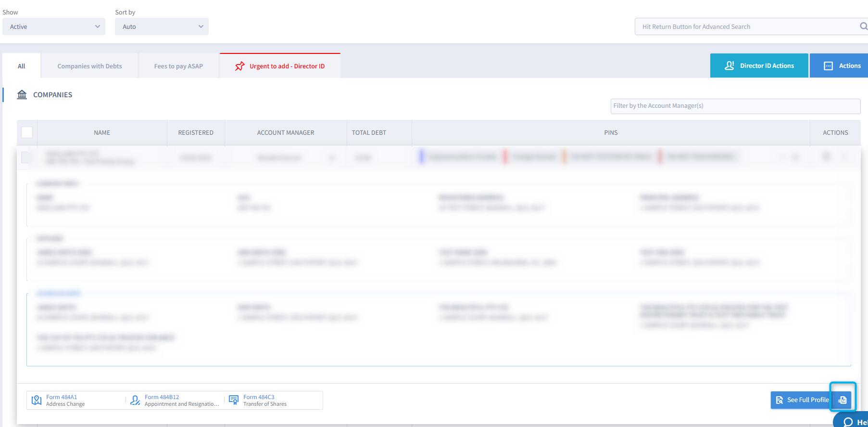
Task: Click the Advanced Search input field
Action: click(x=745, y=26)
